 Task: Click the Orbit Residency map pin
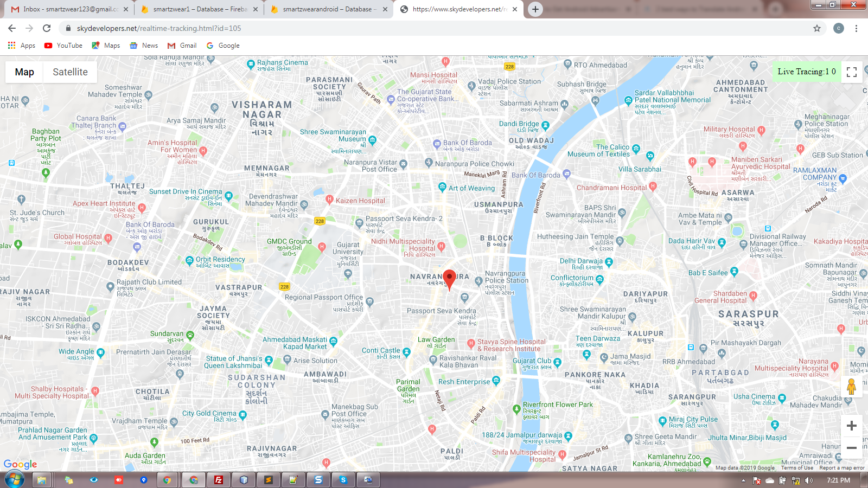pyautogui.click(x=189, y=261)
